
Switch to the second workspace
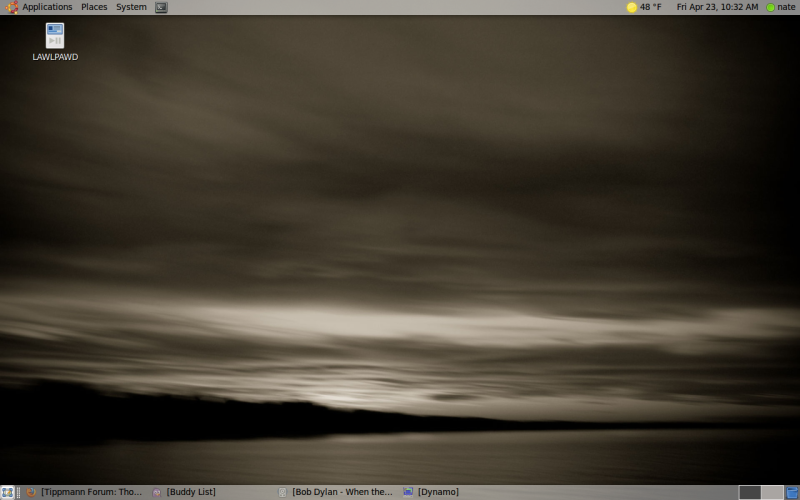(x=772, y=492)
